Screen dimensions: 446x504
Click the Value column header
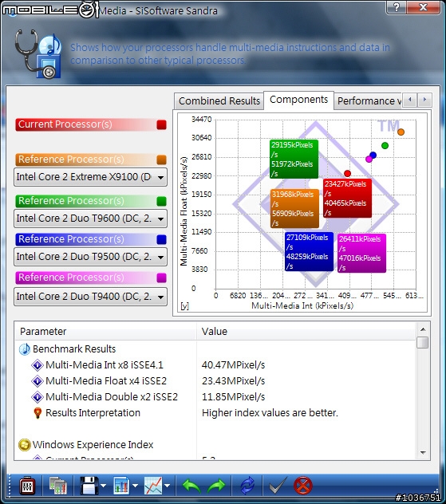306,332
